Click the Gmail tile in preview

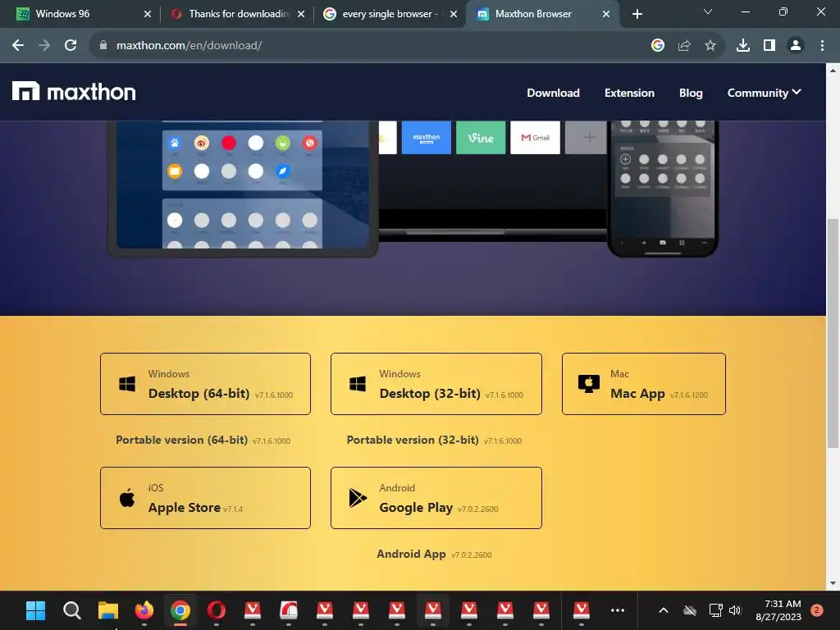click(535, 138)
